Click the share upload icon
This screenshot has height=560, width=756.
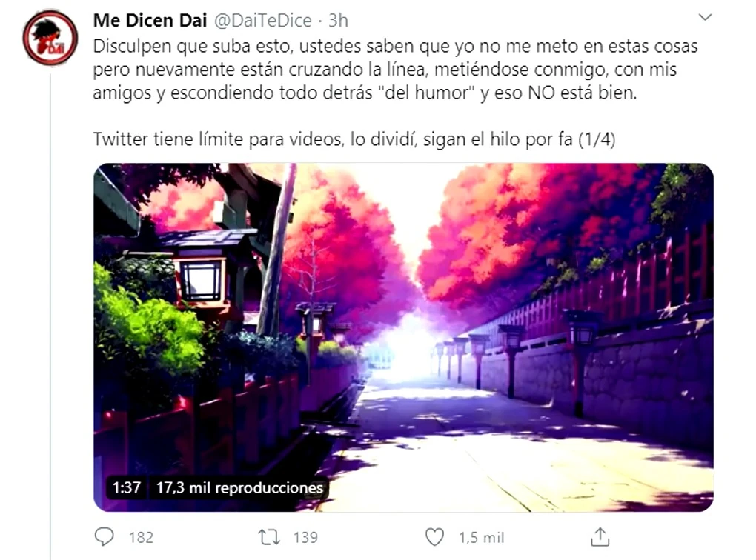pos(600,537)
